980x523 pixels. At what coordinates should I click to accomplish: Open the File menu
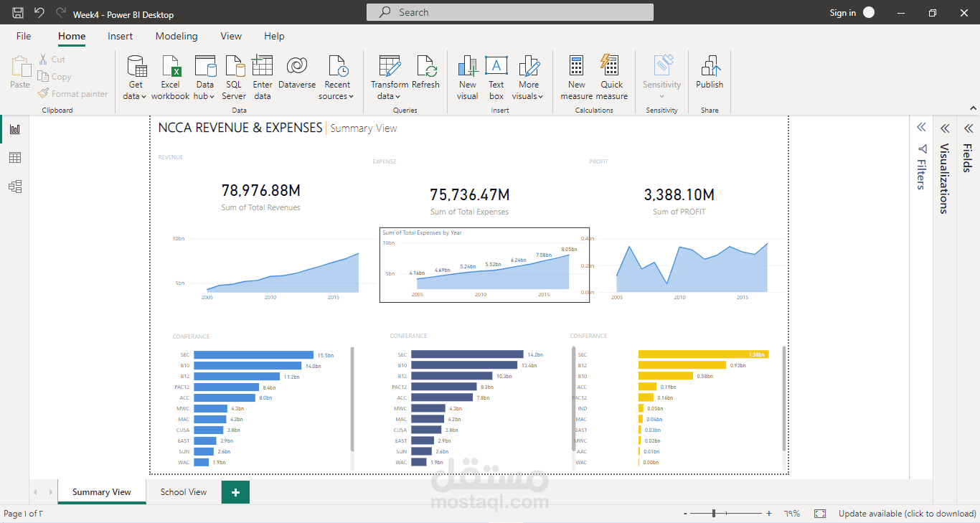click(x=24, y=36)
